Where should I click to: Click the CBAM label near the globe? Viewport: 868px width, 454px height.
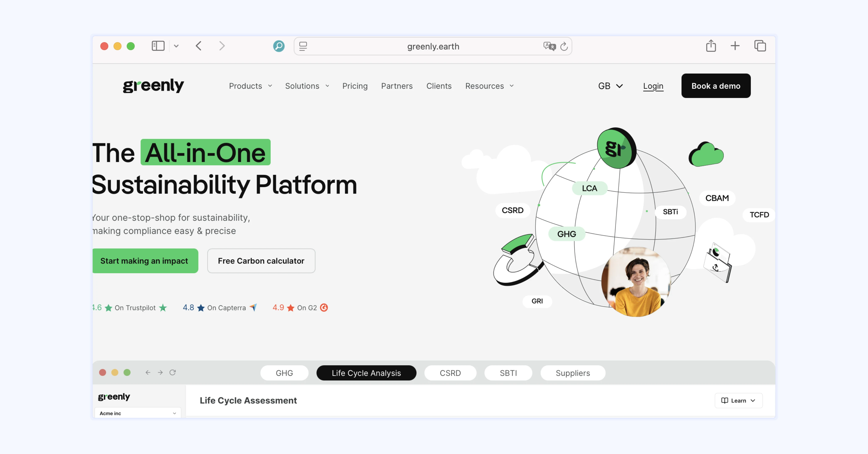click(717, 198)
